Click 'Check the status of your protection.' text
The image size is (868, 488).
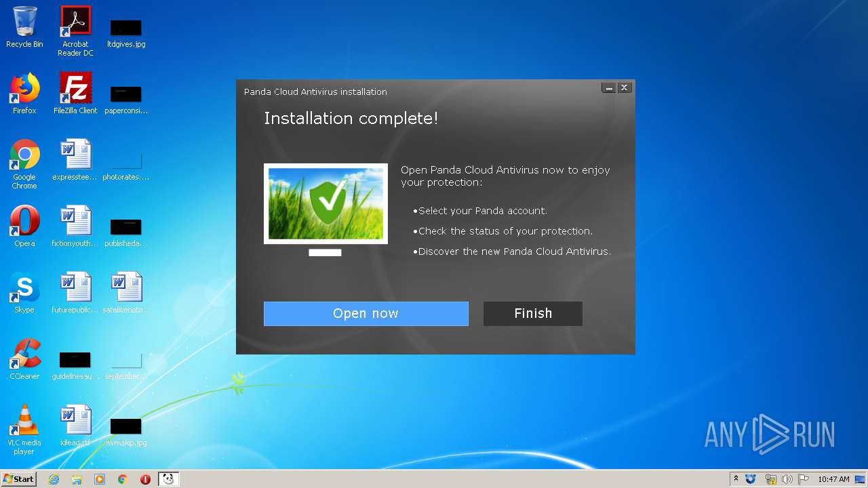[x=505, y=231]
